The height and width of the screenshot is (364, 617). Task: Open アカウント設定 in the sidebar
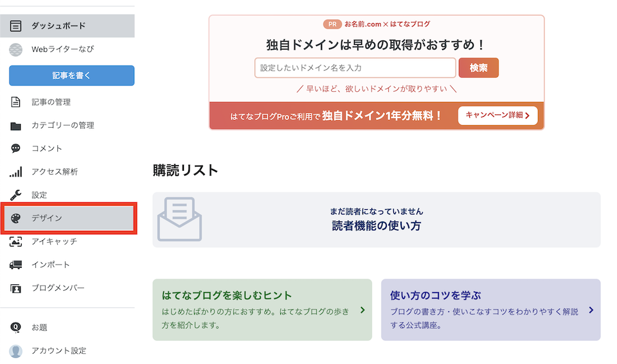click(58, 351)
